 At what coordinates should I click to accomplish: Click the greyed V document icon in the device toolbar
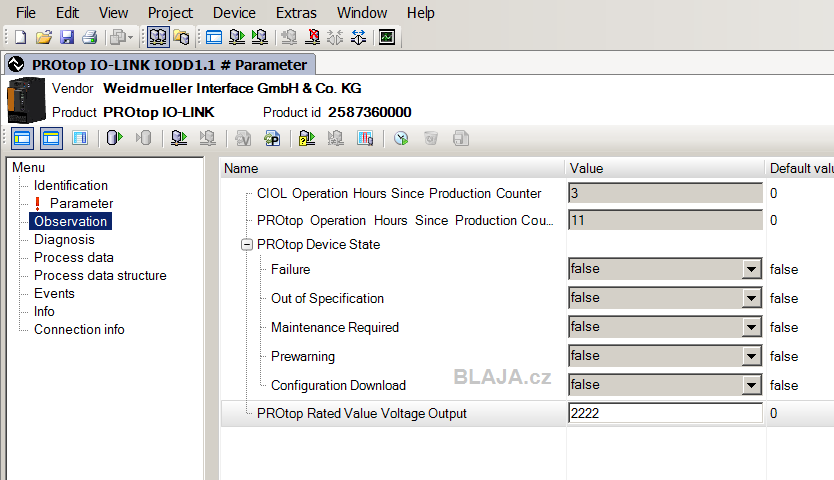(x=243, y=138)
